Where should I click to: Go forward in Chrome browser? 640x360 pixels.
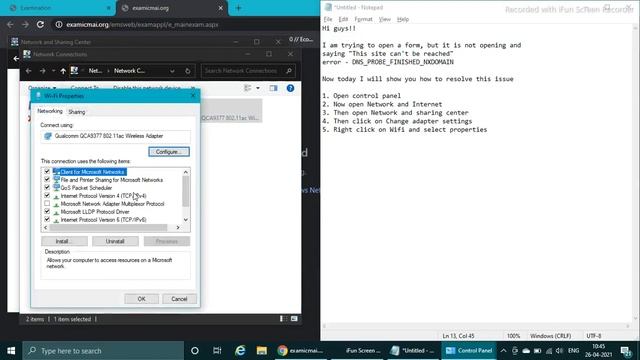25,24
